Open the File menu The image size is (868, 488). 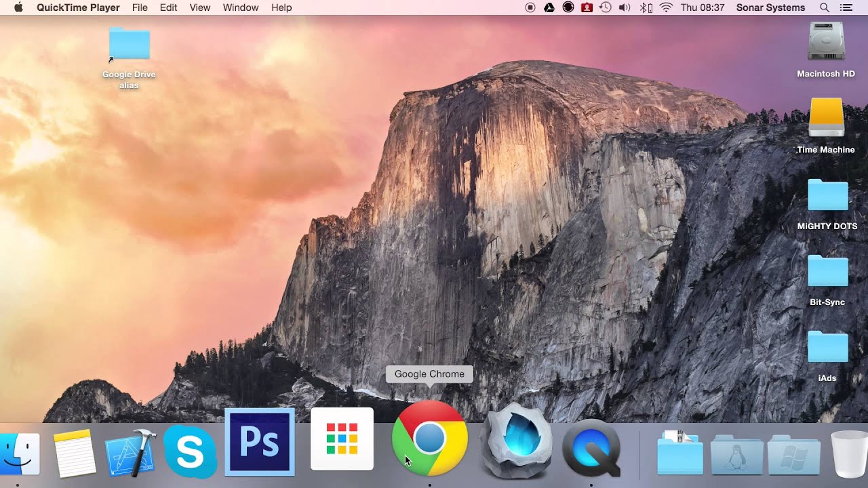tap(140, 7)
